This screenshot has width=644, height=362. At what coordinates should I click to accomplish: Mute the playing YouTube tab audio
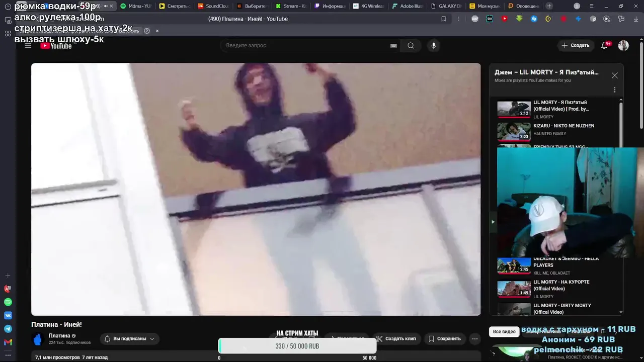[106, 6]
